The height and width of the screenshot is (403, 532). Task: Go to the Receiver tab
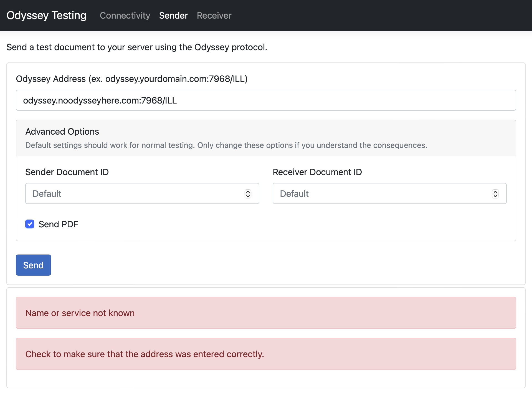214,16
